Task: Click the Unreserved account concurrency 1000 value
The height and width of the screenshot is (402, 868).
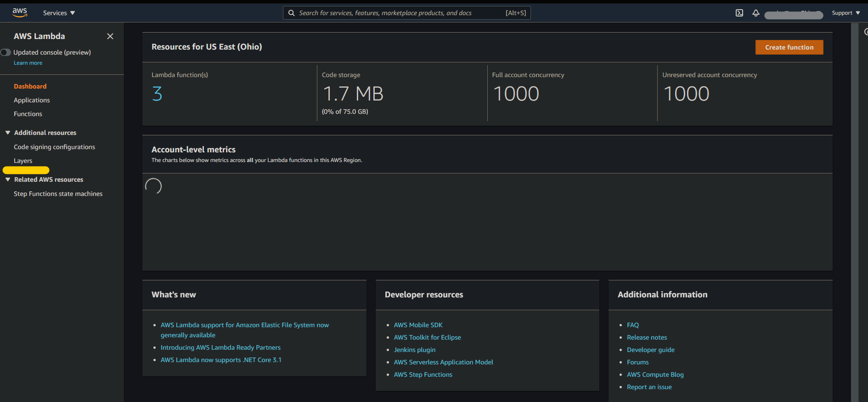Action: (687, 94)
